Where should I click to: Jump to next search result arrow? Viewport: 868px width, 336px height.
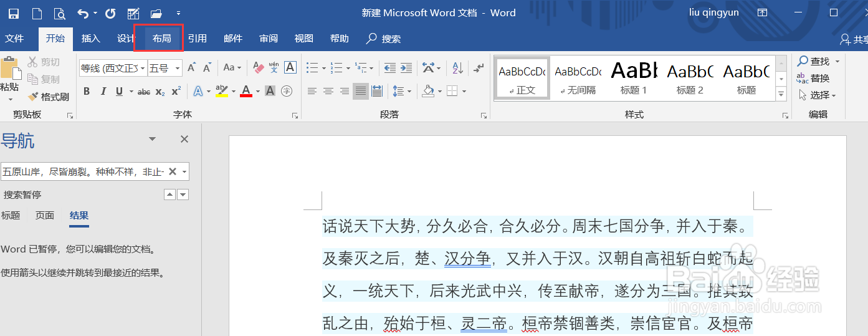pos(183,195)
